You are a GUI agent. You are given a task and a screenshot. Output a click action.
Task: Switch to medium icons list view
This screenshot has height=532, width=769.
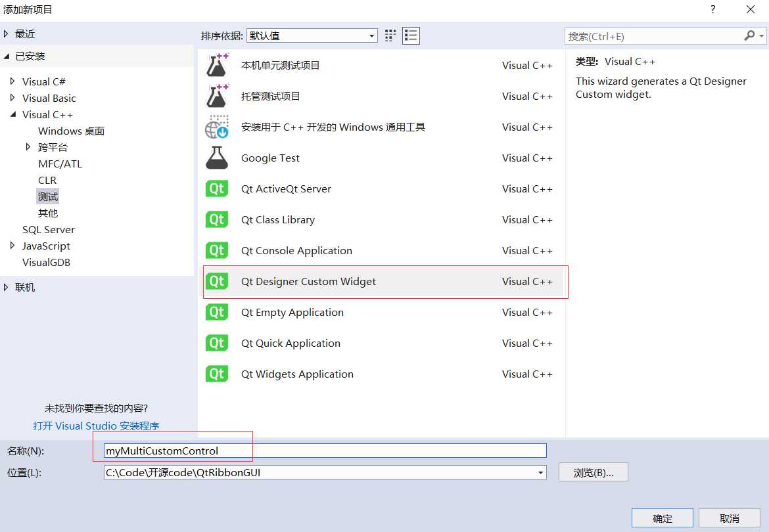(x=411, y=35)
